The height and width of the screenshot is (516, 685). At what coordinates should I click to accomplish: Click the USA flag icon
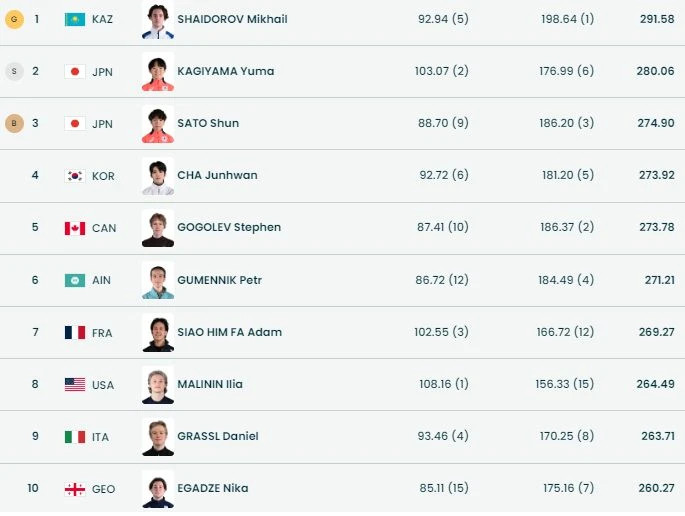pos(75,384)
